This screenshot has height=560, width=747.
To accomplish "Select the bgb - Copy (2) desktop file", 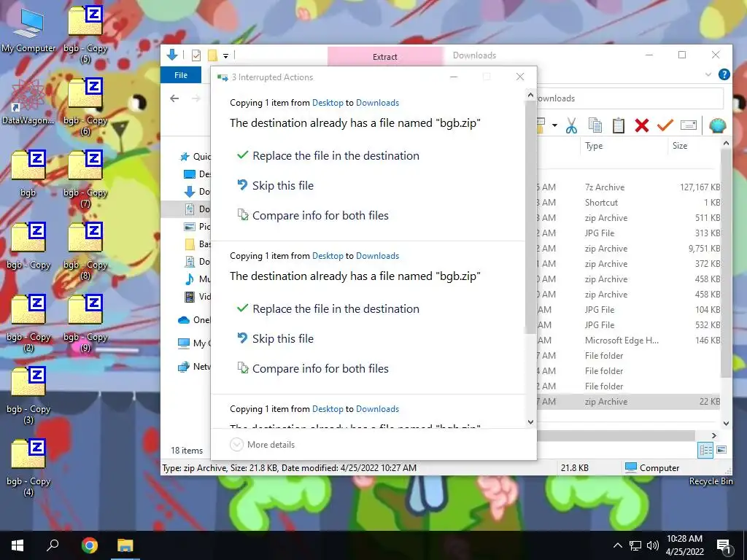I will point(28,324).
